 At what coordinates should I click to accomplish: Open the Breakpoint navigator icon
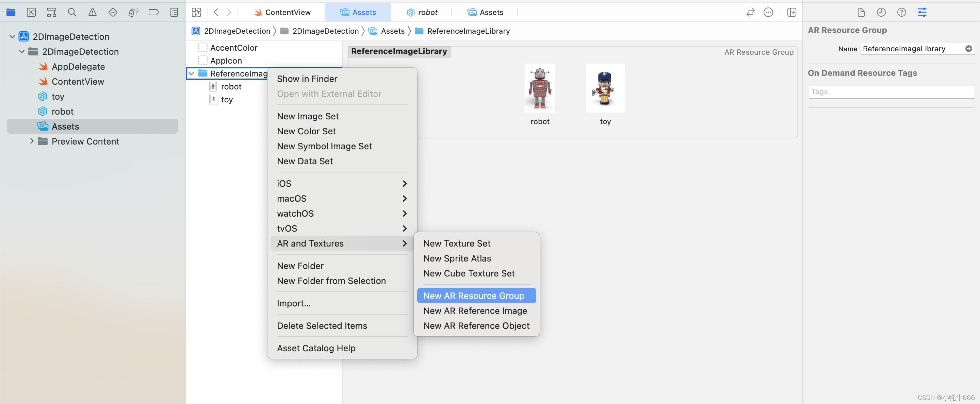click(x=153, y=12)
